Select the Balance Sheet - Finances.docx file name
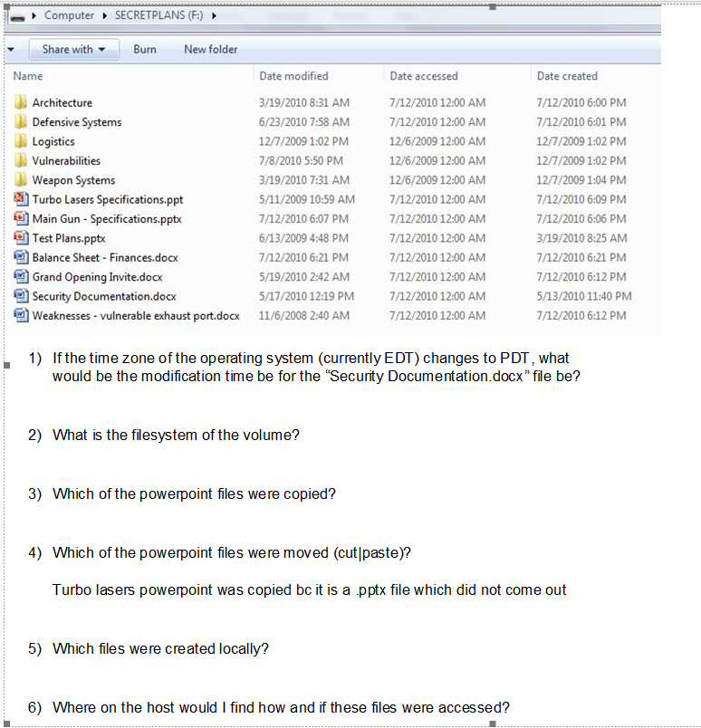Screen dimensions: 701x728 105,257
